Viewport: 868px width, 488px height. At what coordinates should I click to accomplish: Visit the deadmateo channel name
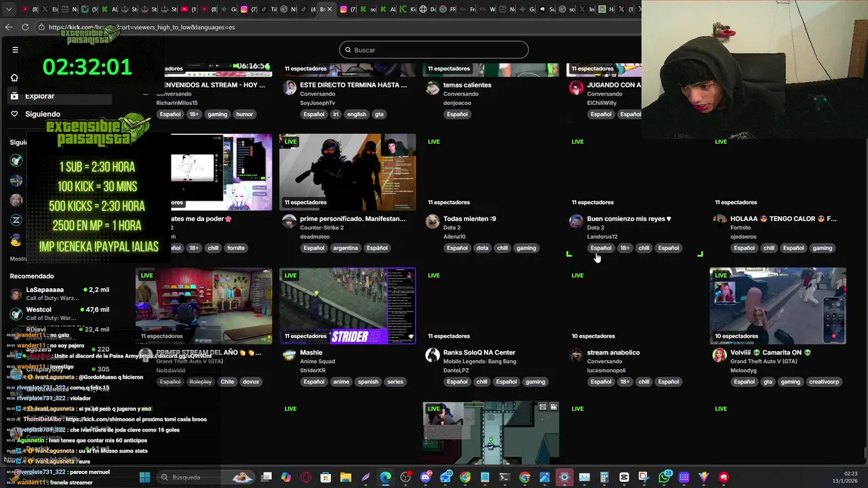314,237
